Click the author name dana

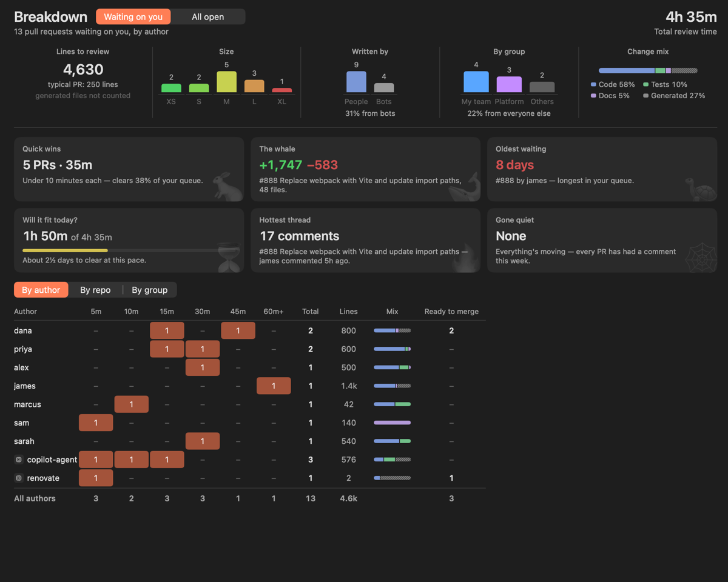pos(23,330)
